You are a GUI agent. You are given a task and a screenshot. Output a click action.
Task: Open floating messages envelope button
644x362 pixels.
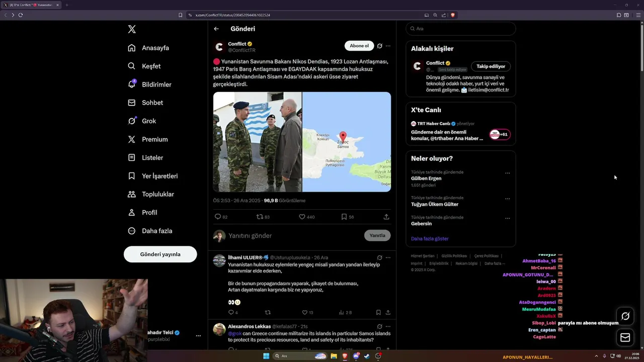click(x=625, y=337)
